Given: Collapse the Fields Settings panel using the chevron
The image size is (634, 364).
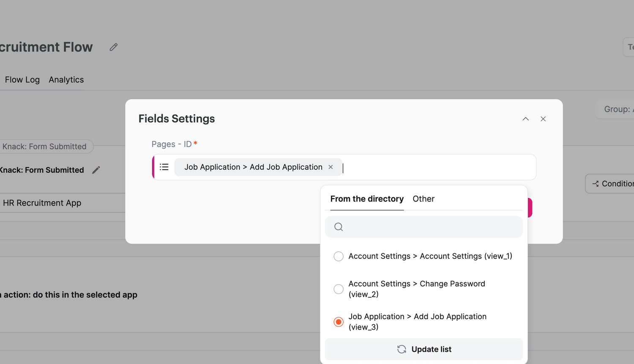Looking at the screenshot, I should [x=525, y=119].
